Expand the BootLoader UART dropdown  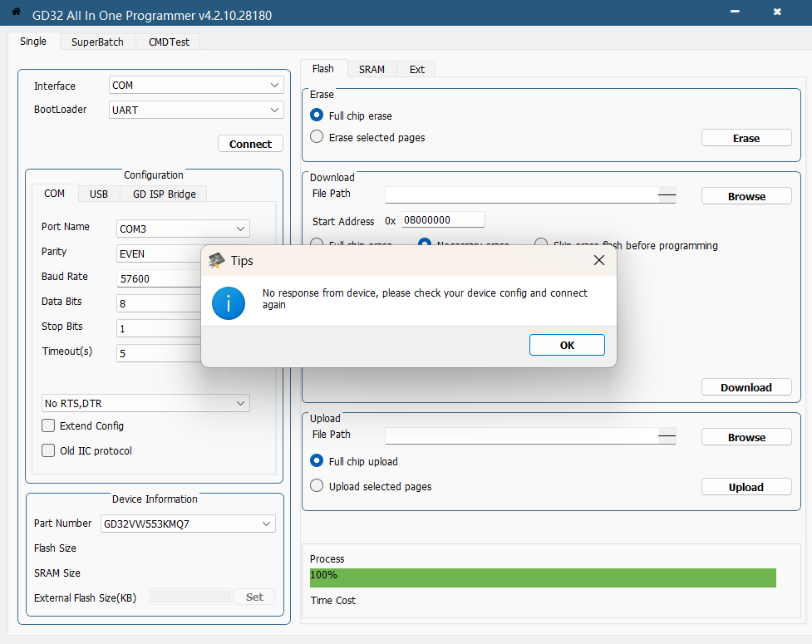pos(196,110)
